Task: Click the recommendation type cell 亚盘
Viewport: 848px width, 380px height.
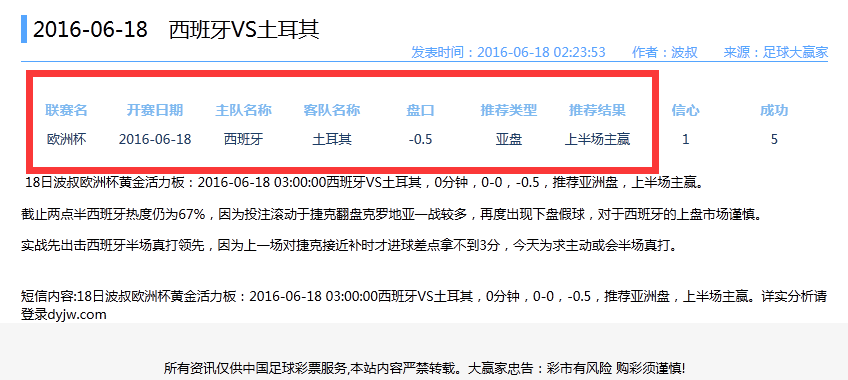Action: [x=508, y=139]
